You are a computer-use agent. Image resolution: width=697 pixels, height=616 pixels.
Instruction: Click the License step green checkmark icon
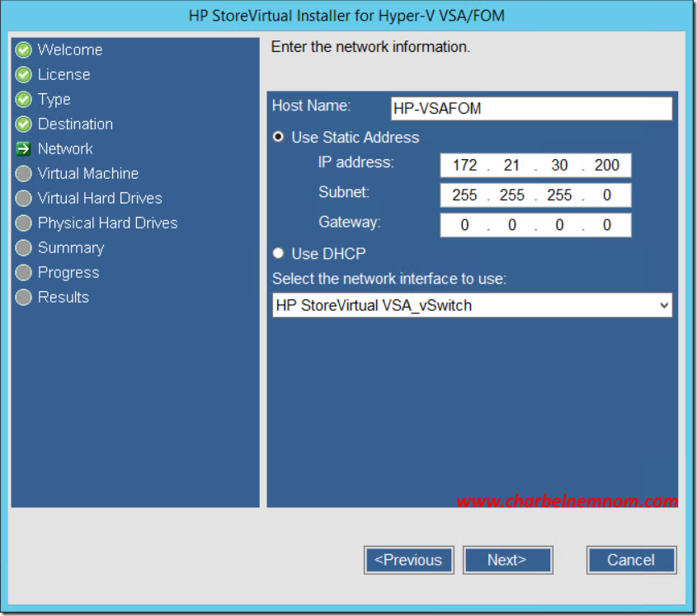tap(24, 75)
